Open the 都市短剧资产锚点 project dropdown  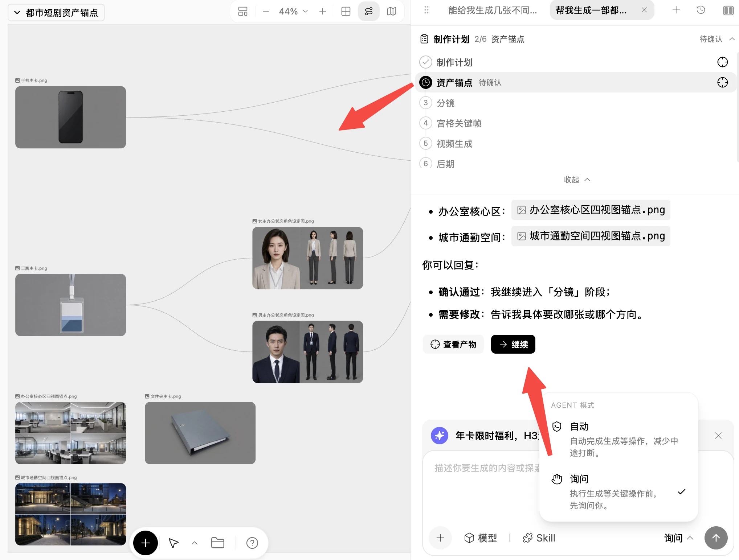click(x=56, y=13)
